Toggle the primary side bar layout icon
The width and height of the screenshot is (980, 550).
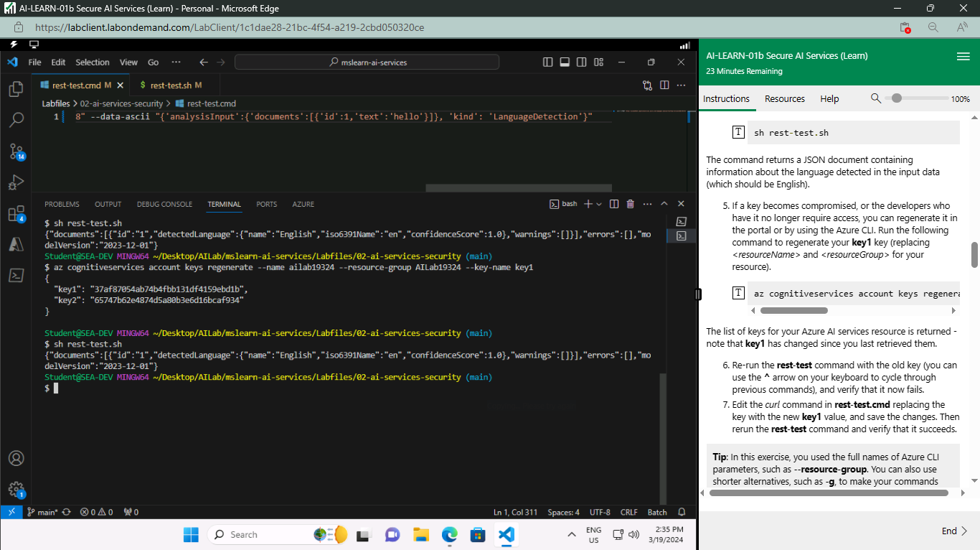tap(547, 62)
